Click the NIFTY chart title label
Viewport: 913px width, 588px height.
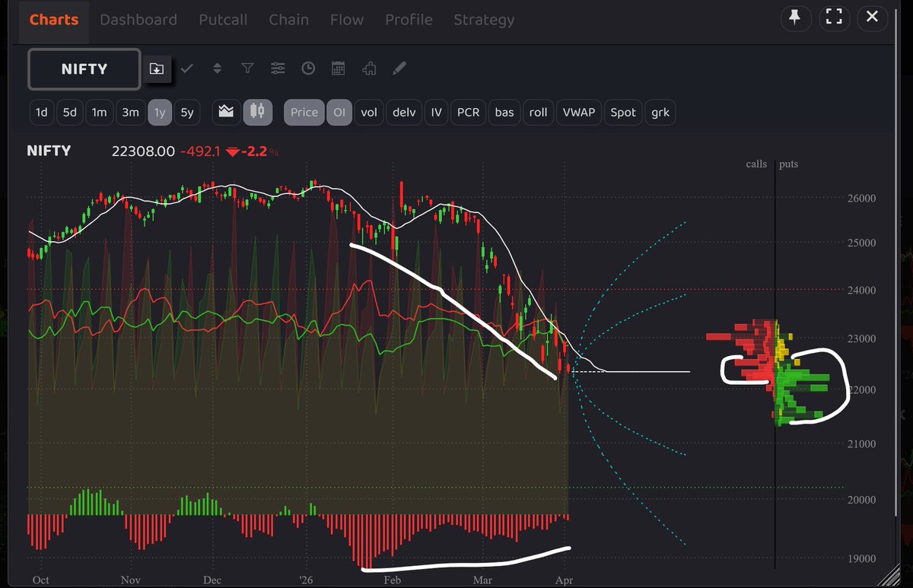pyautogui.click(x=49, y=151)
